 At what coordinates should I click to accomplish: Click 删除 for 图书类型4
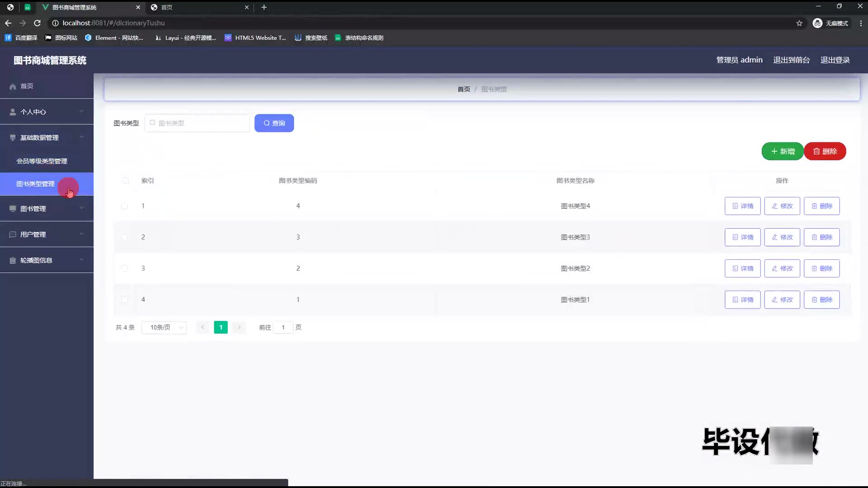(x=822, y=206)
